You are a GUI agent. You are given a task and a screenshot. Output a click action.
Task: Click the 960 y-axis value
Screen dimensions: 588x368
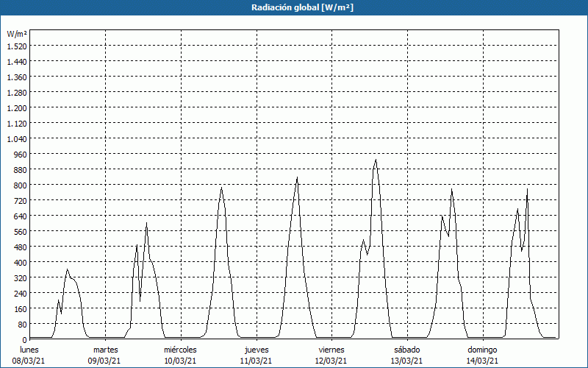pyautogui.click(x=21, y=155)
